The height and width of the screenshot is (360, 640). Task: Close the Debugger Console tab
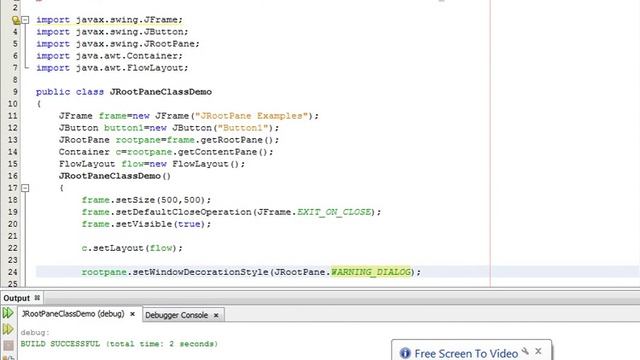coord(216,315)
